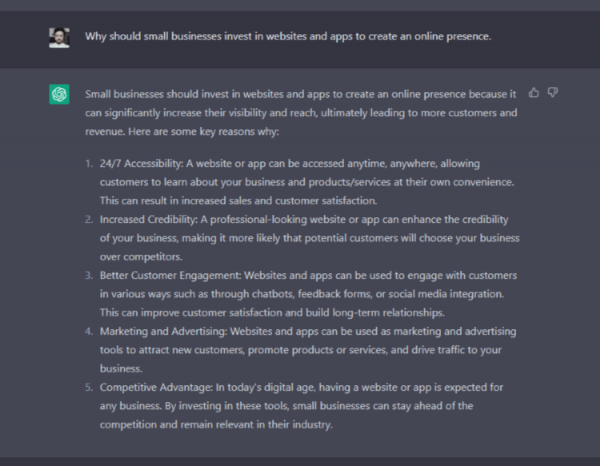Viewport: 600px width, 466px height.
Task: Click list number 1 in the response
Action: click(89, 162)
